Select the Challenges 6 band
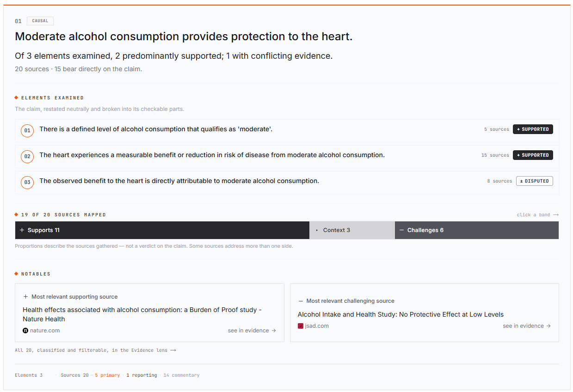The width and height of the screenshot is (573, 392). coord(477,230)
